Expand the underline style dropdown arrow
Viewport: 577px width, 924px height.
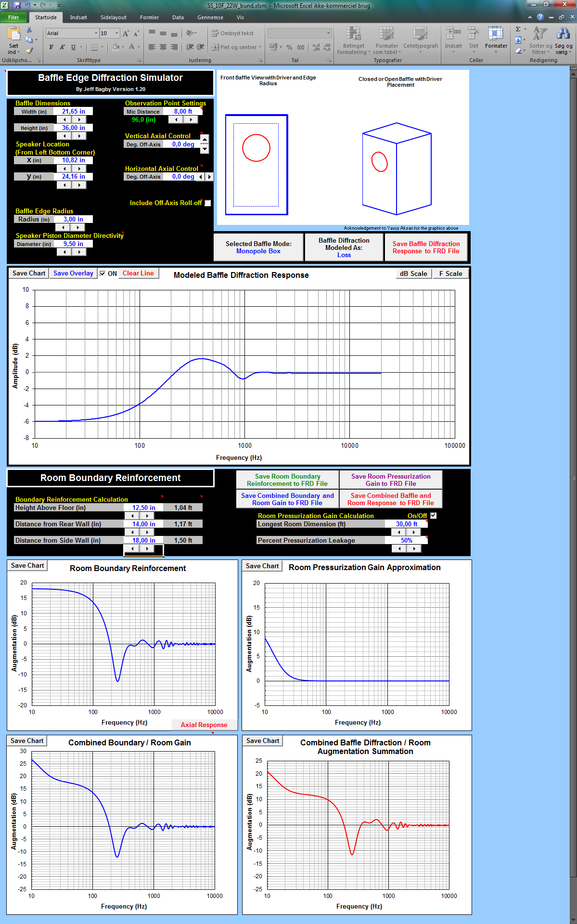point(81,47)
